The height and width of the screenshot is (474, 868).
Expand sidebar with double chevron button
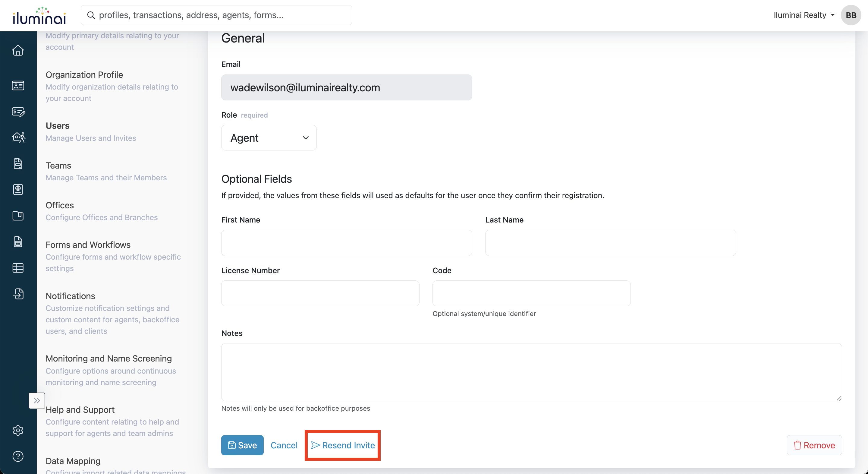37,400
